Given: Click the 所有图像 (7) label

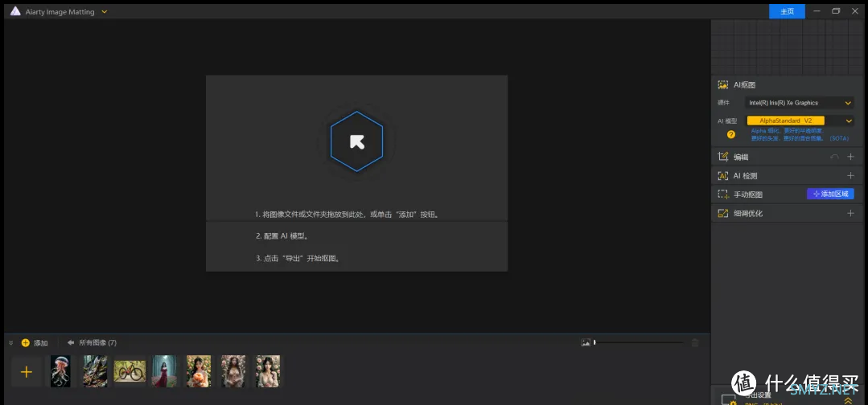Looking at the screenshot, I should (98, 342).
